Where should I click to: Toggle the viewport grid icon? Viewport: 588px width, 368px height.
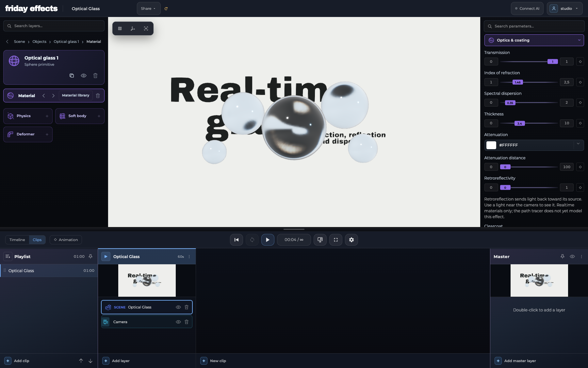pyautogui.click(x=120, y=28)
